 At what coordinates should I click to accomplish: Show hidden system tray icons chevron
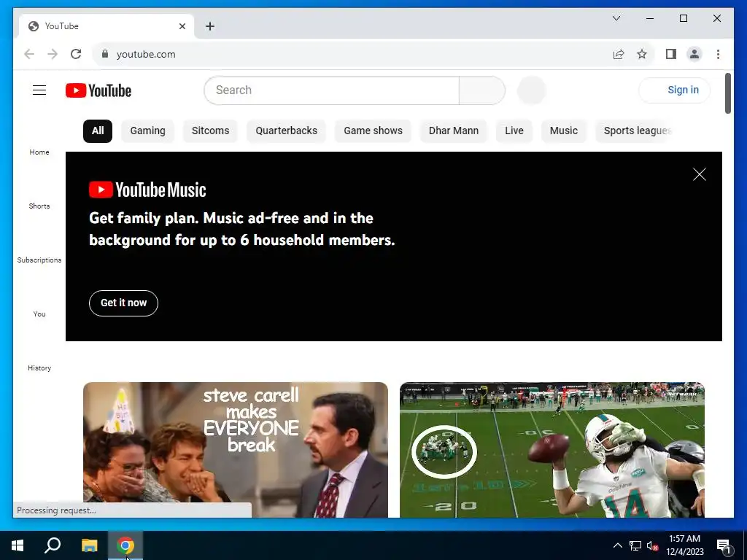617,545
